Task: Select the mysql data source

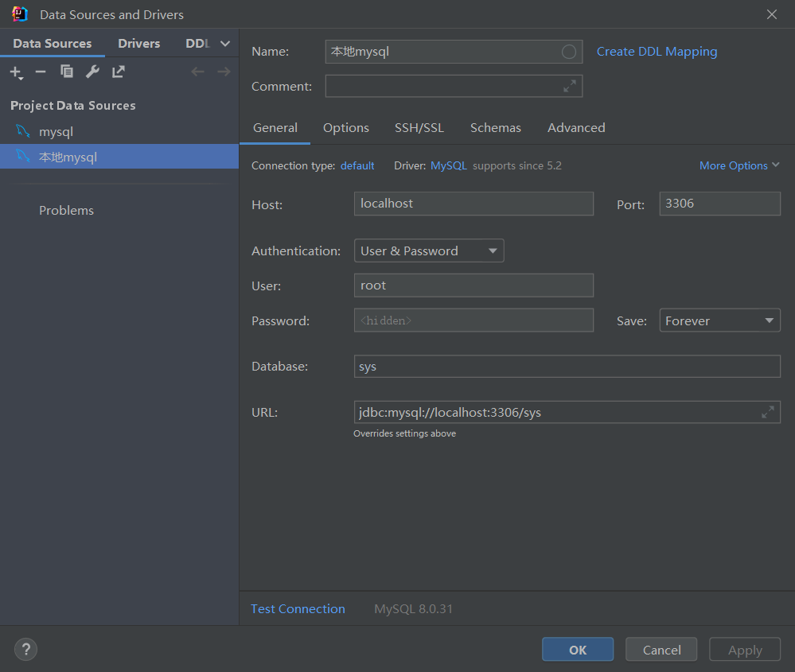Action: pos(56,132)
